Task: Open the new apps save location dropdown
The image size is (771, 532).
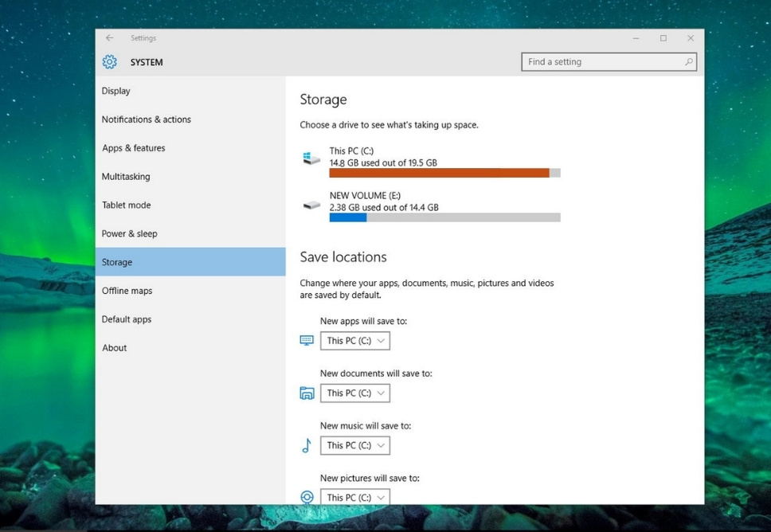Action: [x=355, y=341]
